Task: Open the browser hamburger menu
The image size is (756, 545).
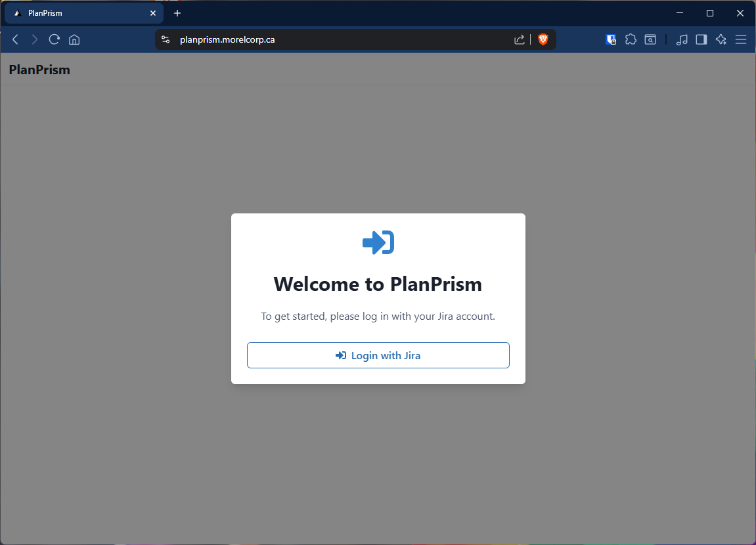Action: (741, 39)
